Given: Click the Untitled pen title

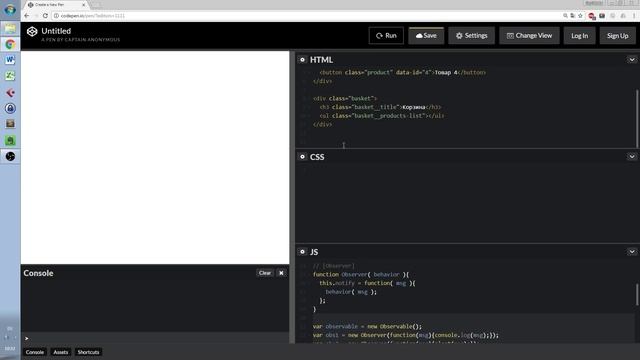Looking at the screenshot, I should tap(56, 31).
